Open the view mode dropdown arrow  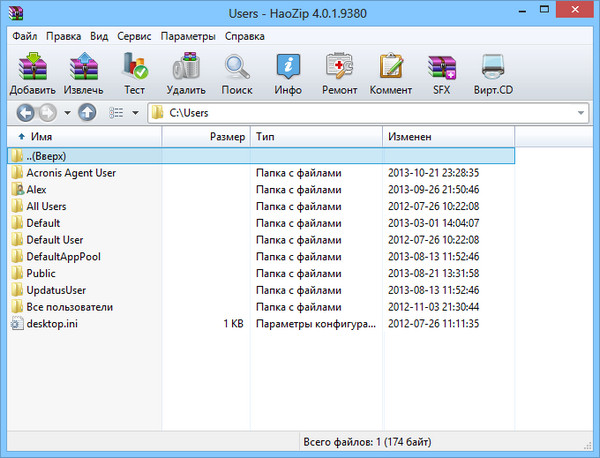click(x=135, y=113)
